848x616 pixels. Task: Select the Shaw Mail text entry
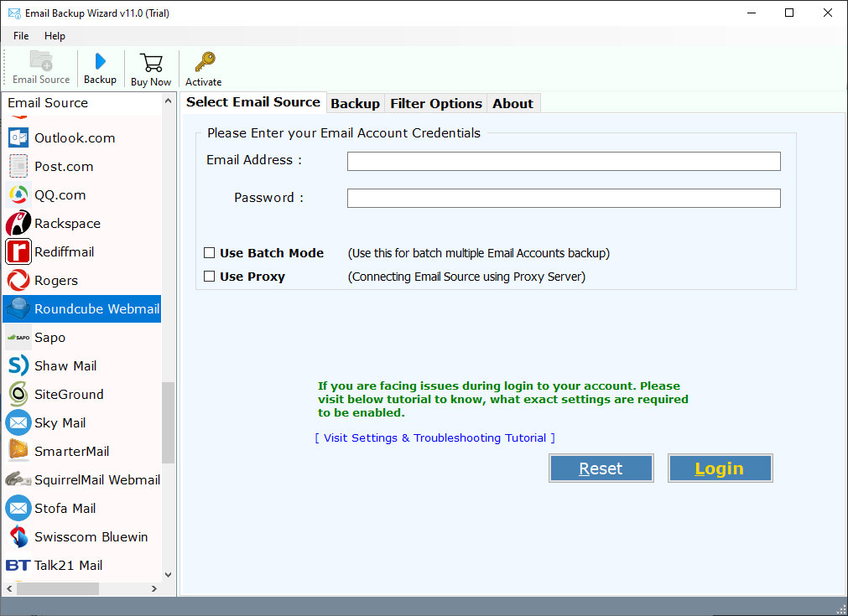(x=65, y=365)
